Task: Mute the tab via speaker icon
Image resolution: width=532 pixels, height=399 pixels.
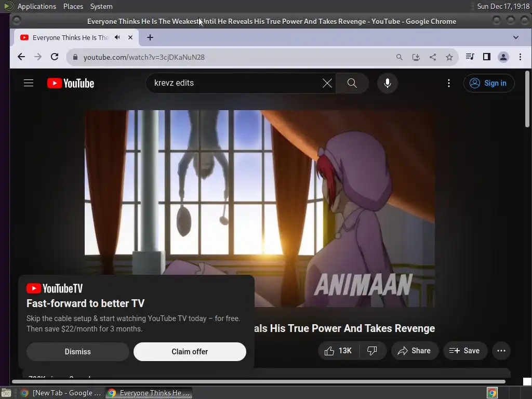Action: coord(117,37)
